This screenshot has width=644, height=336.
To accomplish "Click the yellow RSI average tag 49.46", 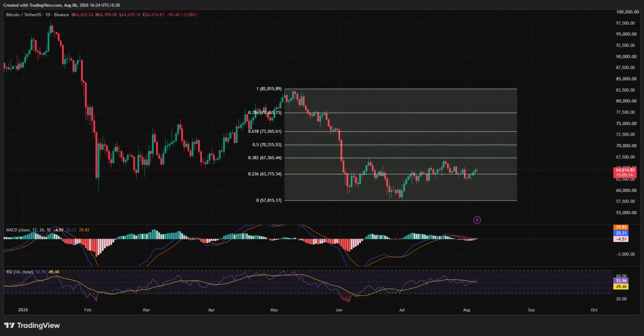I will coord(621,287).
